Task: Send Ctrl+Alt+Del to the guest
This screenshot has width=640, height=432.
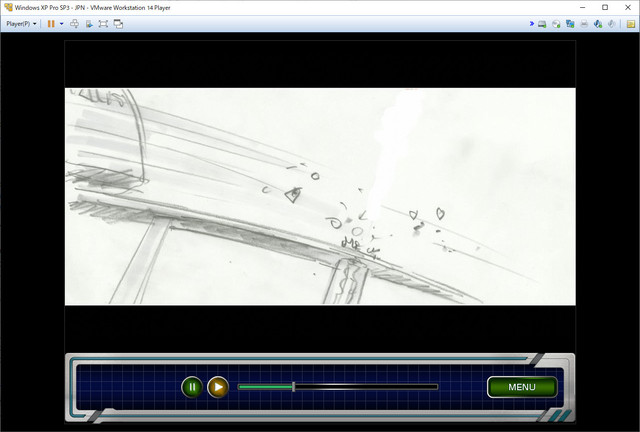Action: pyautogui.click(x=74, y=24)
